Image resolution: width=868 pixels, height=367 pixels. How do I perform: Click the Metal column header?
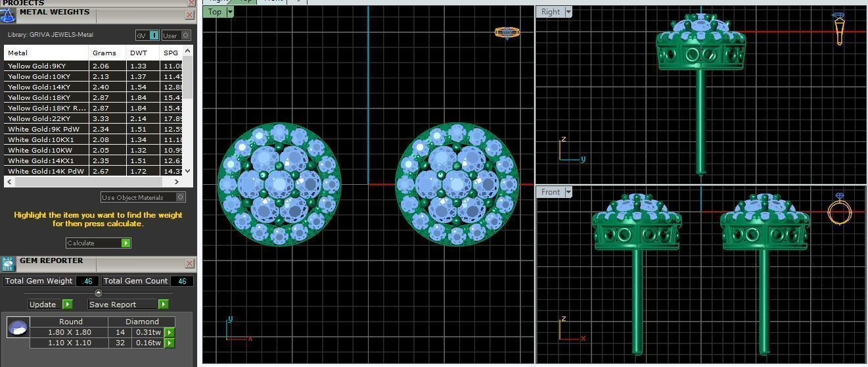[x=46, y=53]
